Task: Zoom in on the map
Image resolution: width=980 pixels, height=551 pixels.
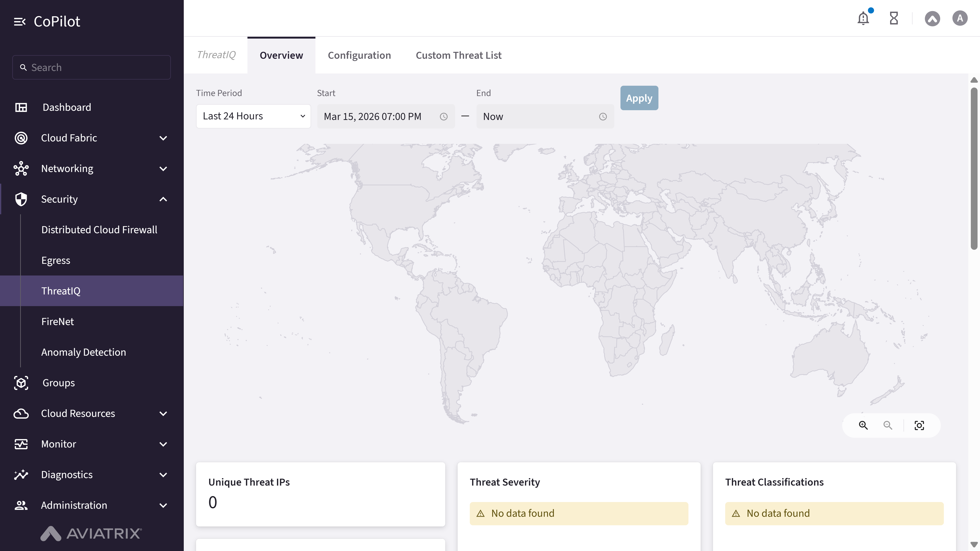Action: tap(863, 425)
